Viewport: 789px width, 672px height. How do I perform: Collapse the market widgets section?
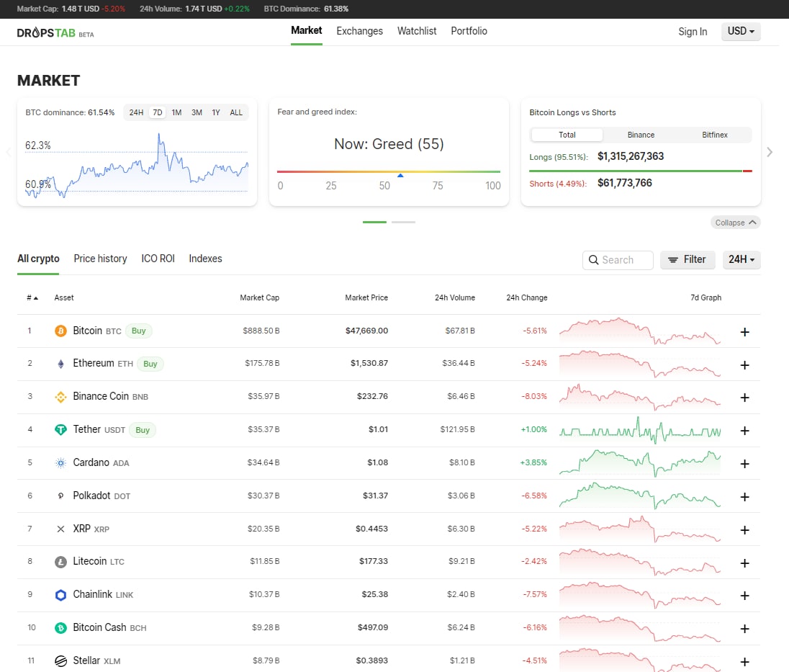[735, 223]
